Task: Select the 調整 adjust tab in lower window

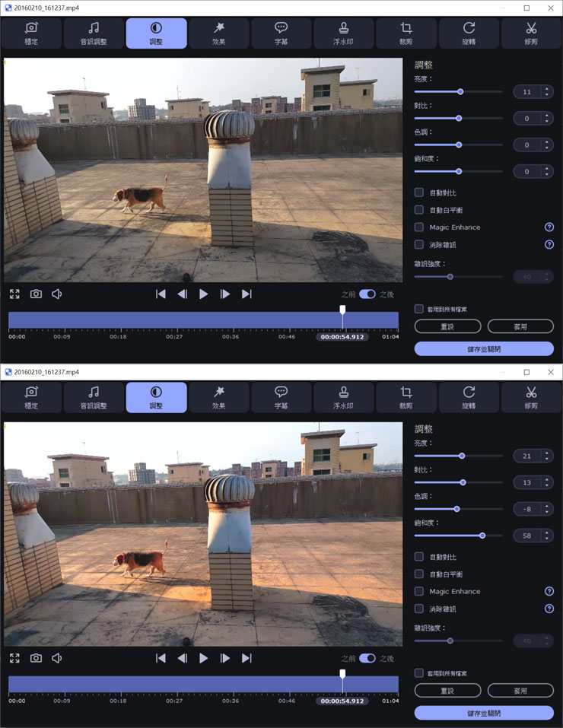Action: click(x=156, y=397)
